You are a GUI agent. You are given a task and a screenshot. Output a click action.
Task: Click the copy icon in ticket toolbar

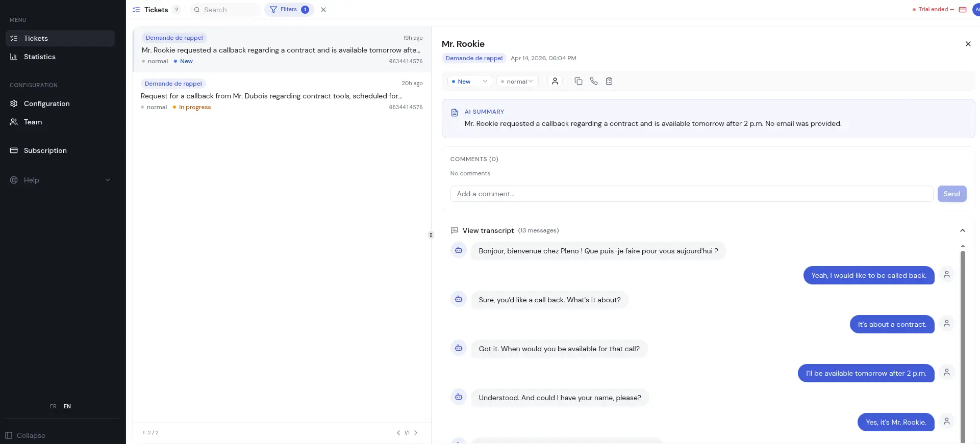coord(578,81)
